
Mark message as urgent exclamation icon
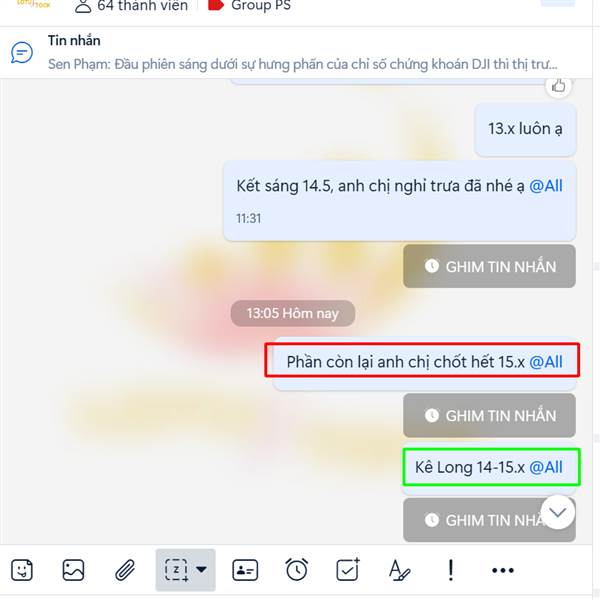click(x=451, y=570)
